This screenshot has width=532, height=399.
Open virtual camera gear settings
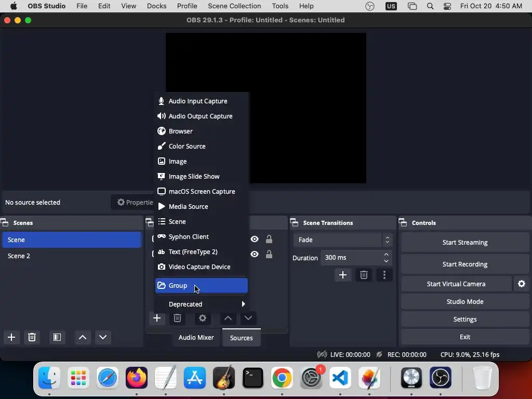click(x=522, y=284)
